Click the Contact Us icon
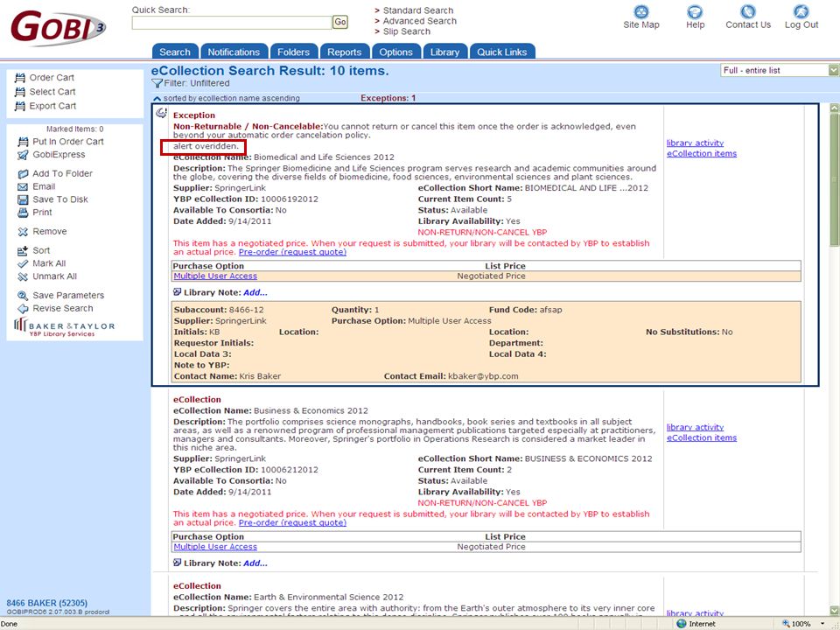 click(748, 11)
